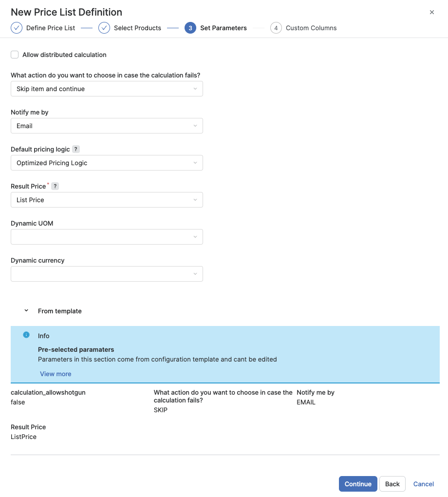Click the step 3 circle indicator
Viewport: 448px width, 497px height.
tap(189, 28)
